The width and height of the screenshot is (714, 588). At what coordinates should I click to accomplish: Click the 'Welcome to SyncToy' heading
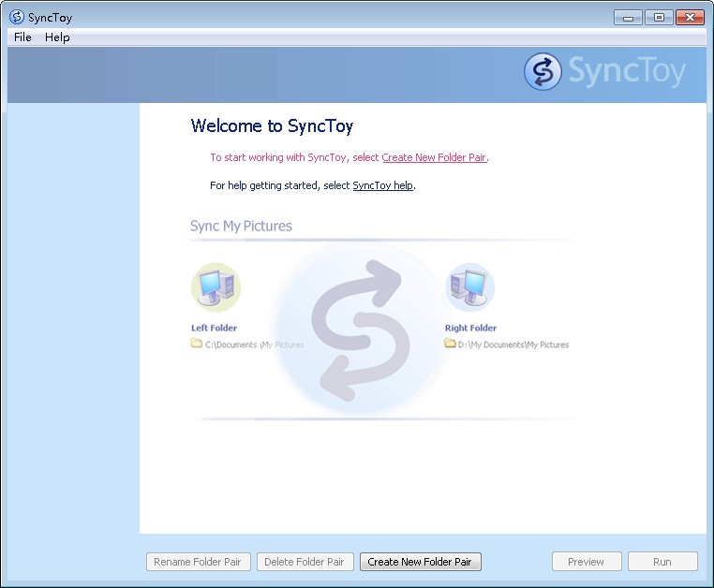[272, 126]
